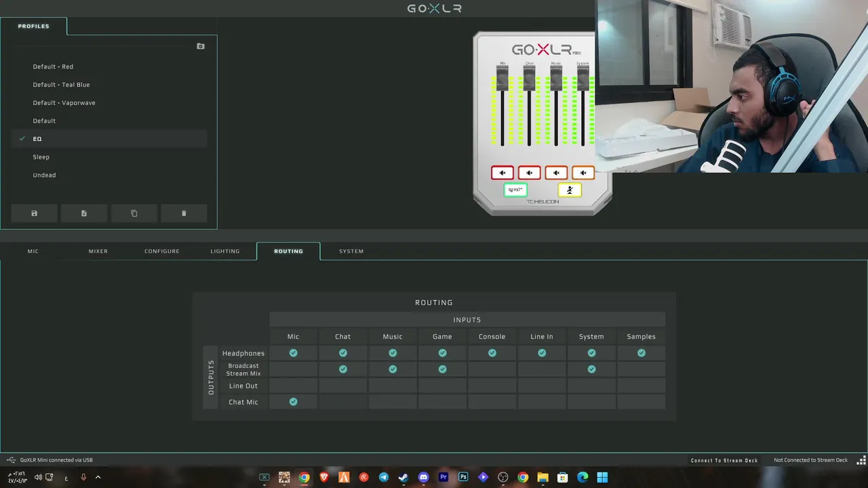Save the current profile with the floppy icon

[35, 213]
